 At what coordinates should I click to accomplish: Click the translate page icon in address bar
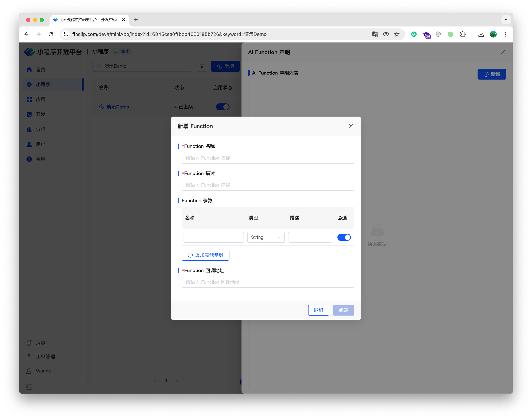click(375, 34)
